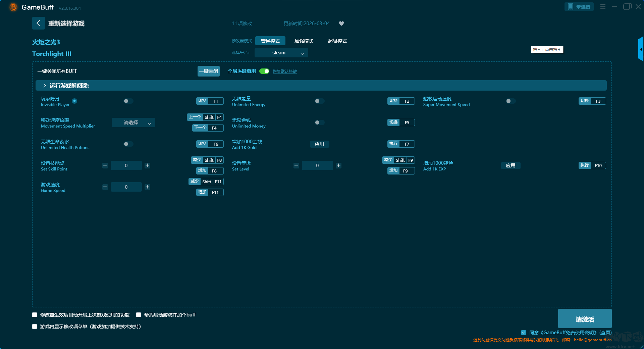Click the heart favorite icon

(341, 23)
